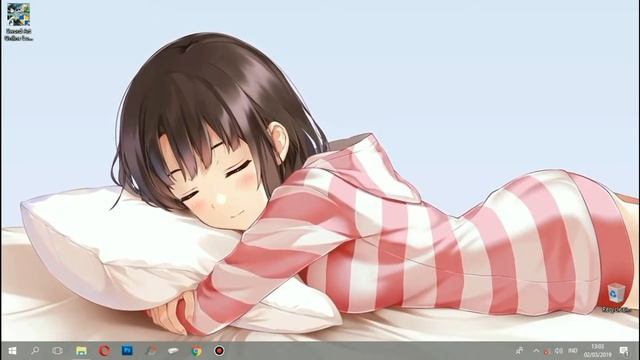
Task: Open the red tray notification icon
Action: click(x=547, y=351)
